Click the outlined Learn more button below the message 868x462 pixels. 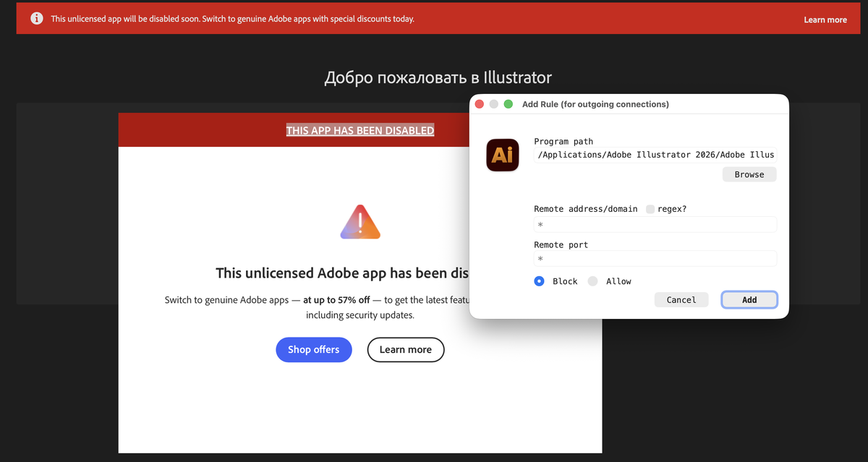pos(406,349)
